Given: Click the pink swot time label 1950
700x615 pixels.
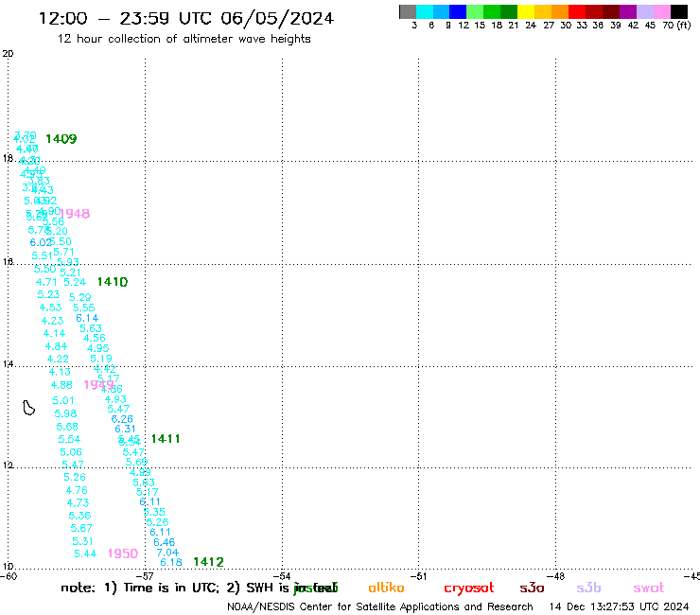Looking at the screenshot, I should pos(123,553).
